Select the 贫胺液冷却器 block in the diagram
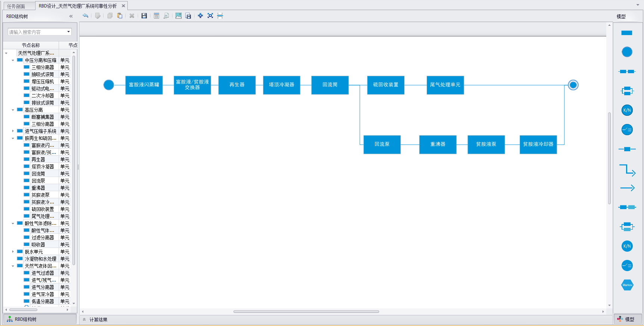 coord(538,145)
